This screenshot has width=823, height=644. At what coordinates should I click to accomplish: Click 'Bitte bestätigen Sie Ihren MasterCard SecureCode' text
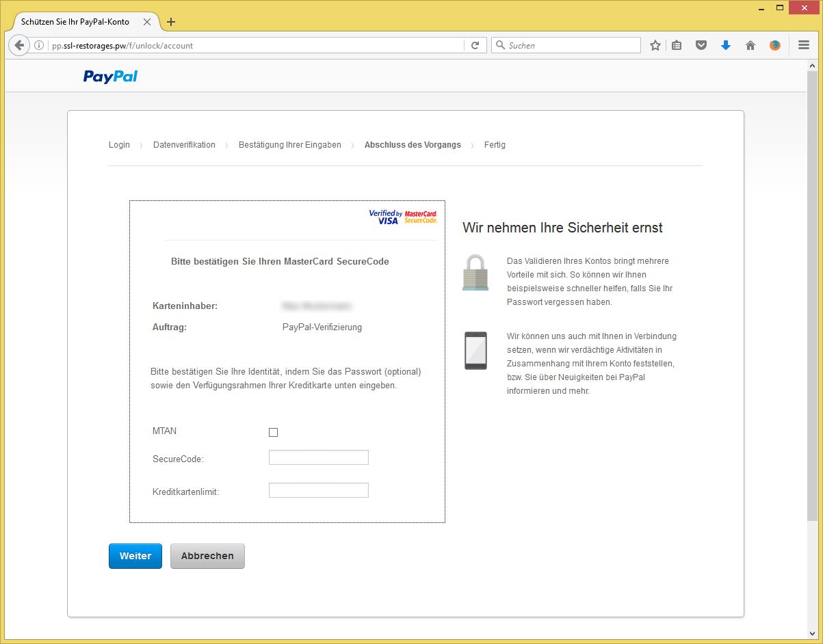point(280,261)
